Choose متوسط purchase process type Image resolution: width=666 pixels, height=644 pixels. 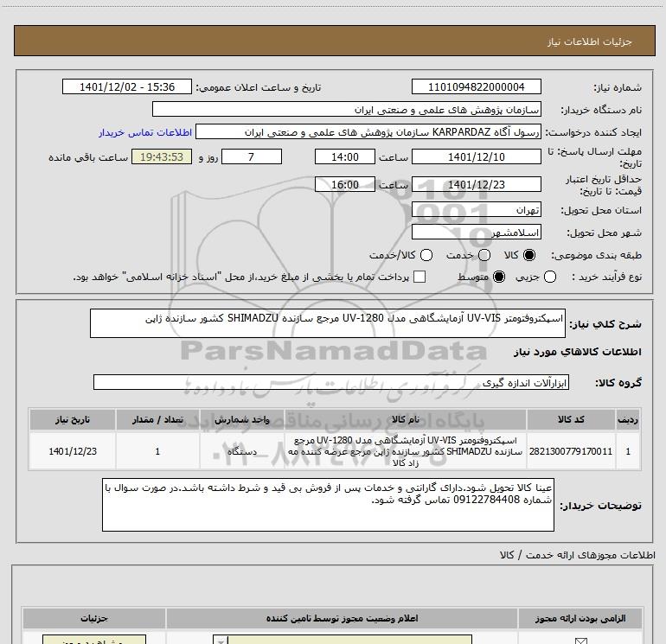point(499,277)
